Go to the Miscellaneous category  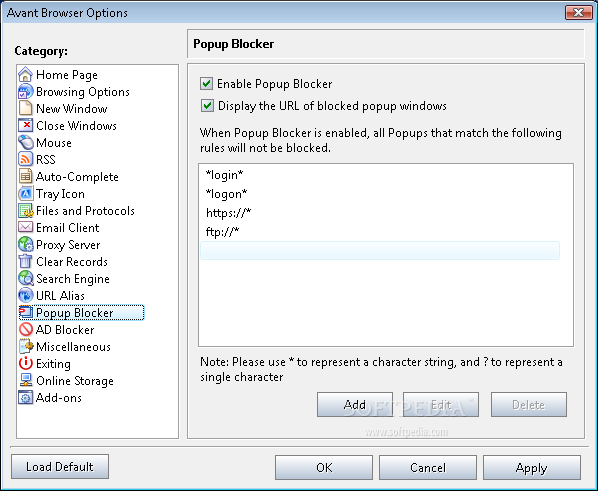pyautogui.click(x=73, y=347)
